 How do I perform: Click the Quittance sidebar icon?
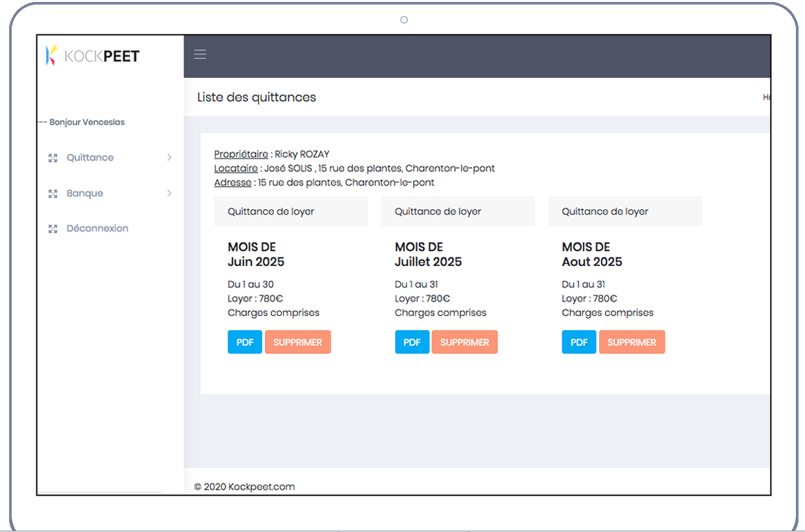tap(53, 158)
